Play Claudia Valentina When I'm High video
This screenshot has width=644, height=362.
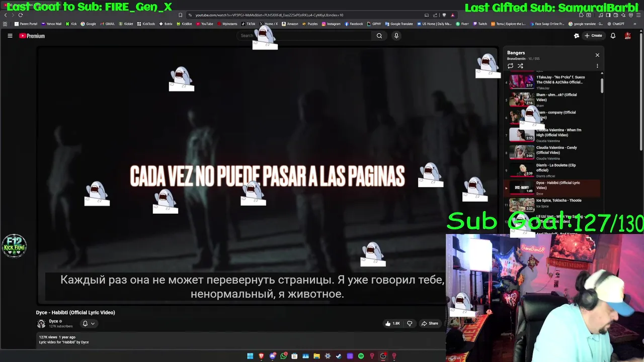click(552, 135)
